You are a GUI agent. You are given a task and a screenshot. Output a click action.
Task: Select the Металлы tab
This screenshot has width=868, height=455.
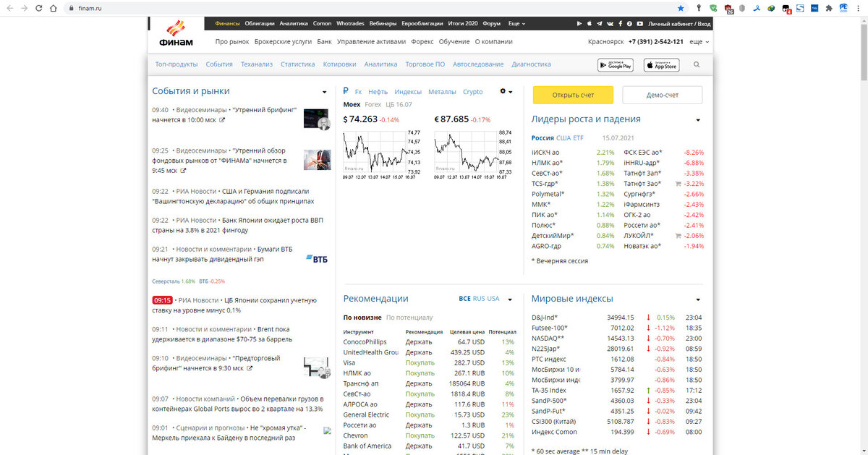tap(442, 92)
